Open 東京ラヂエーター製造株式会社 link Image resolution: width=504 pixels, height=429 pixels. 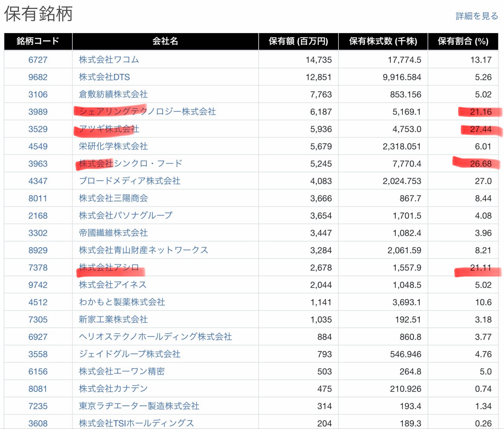click(x=139, y=406)
